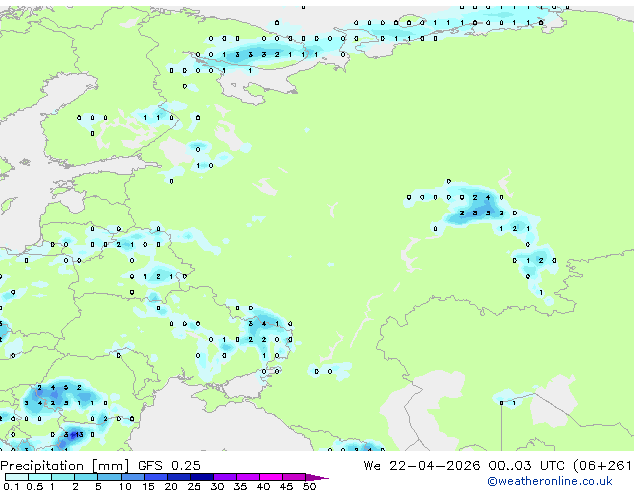Viewport: 634px width, 490px height.
Task: Click the 'Precipitation [mm]' title text
Action: (x=65, y=466)
